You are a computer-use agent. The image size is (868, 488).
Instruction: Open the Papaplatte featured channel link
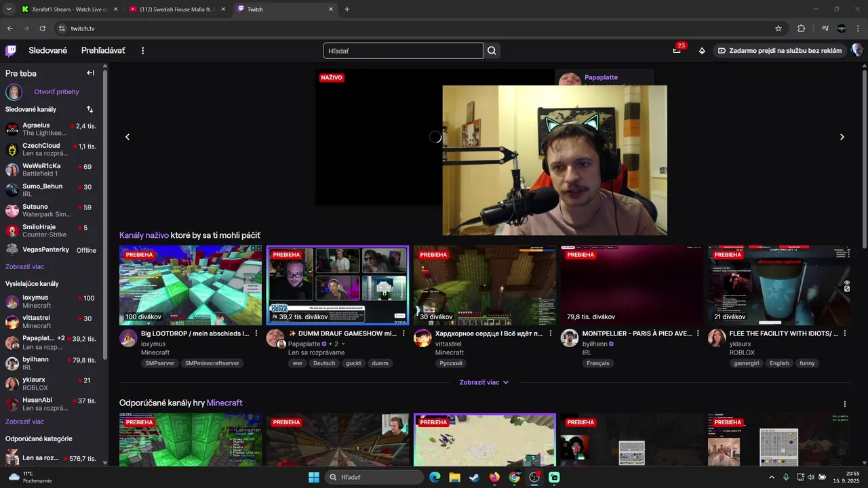601,77
